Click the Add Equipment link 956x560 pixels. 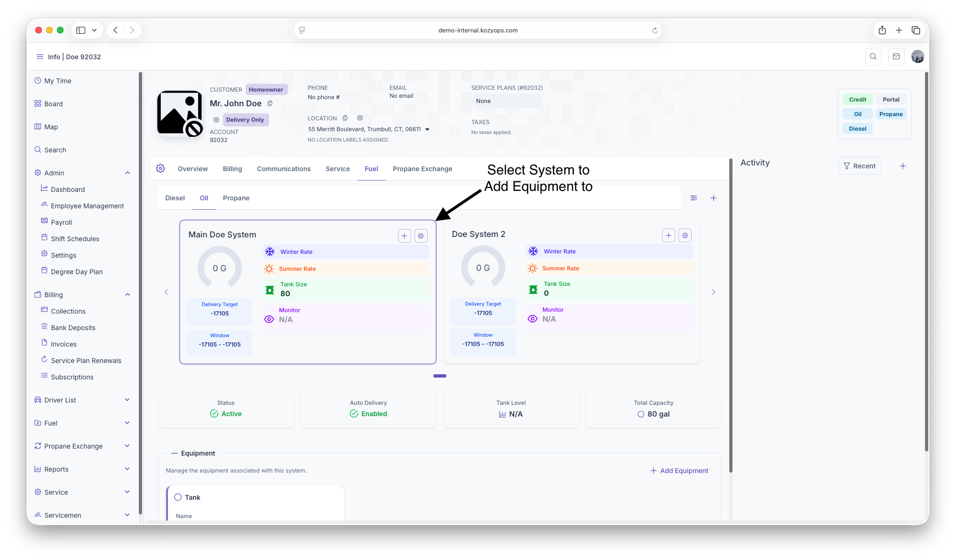679,471
